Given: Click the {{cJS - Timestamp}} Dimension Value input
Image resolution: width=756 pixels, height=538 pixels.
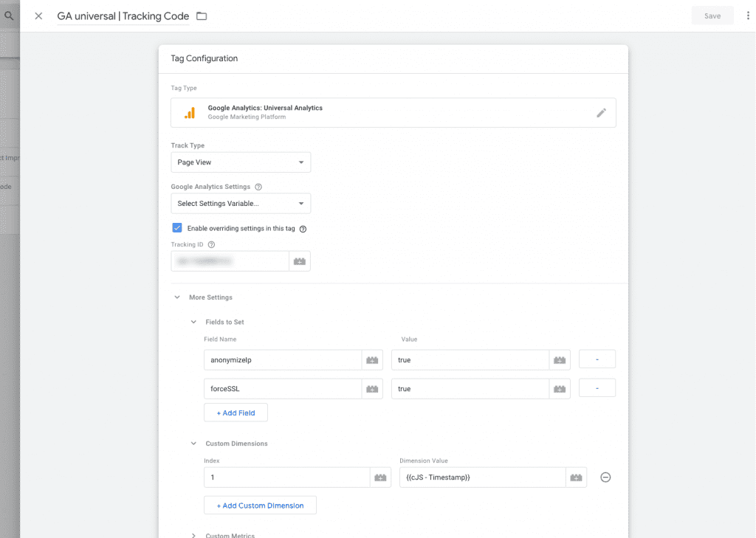Looking at the screenshot, I should click(483, 477).
